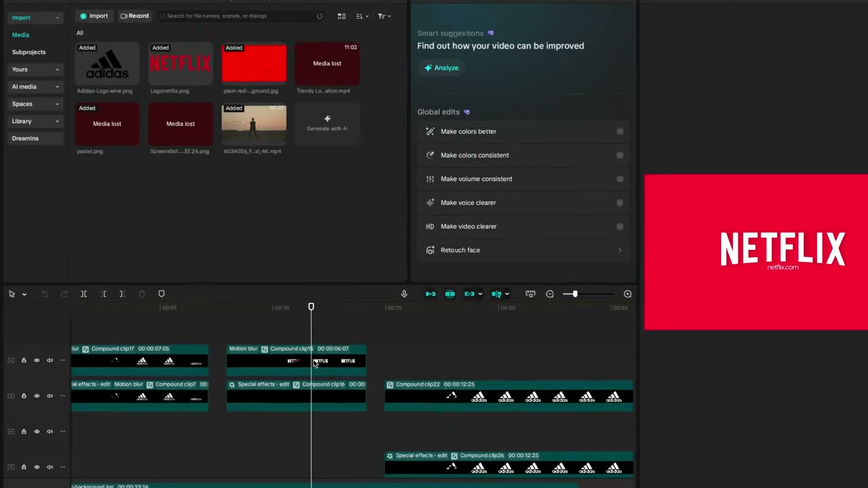
Task: Click the Analyze button
Action: tap(441, 68)
